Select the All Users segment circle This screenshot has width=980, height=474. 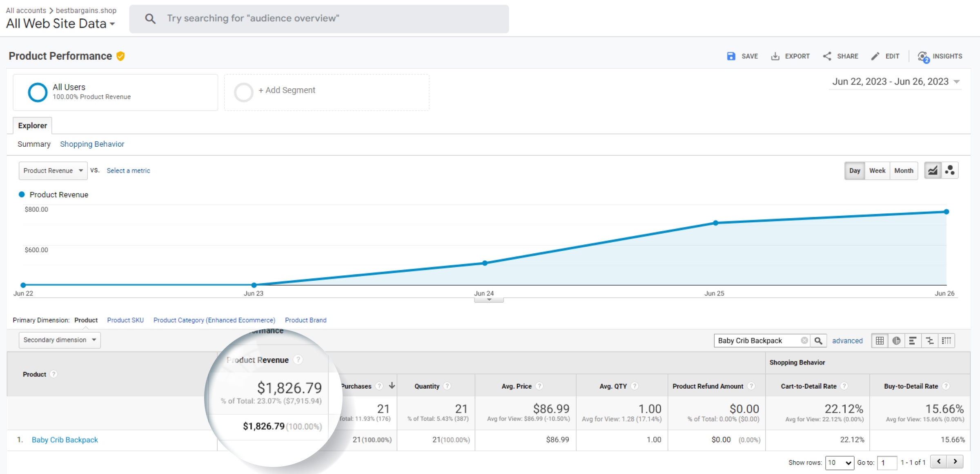click(x=38, y=92)
